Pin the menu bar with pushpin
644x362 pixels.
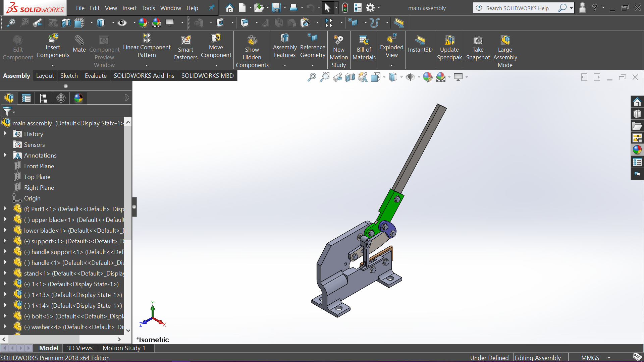tap(211, 7)
